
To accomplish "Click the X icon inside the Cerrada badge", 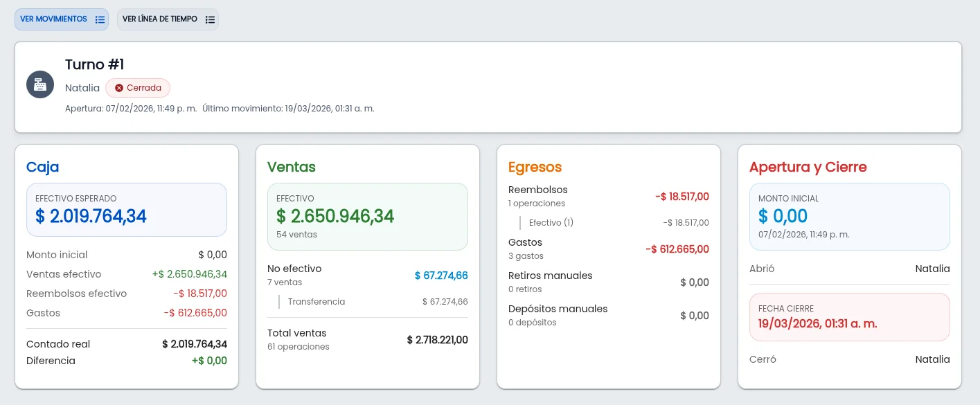I will [x=120, y=88].
